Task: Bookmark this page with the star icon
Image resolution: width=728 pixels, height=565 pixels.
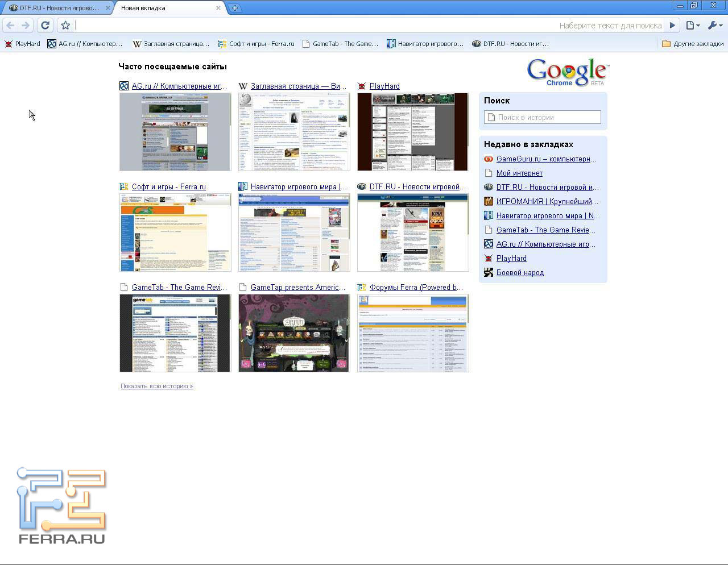Action: point(65,25)
